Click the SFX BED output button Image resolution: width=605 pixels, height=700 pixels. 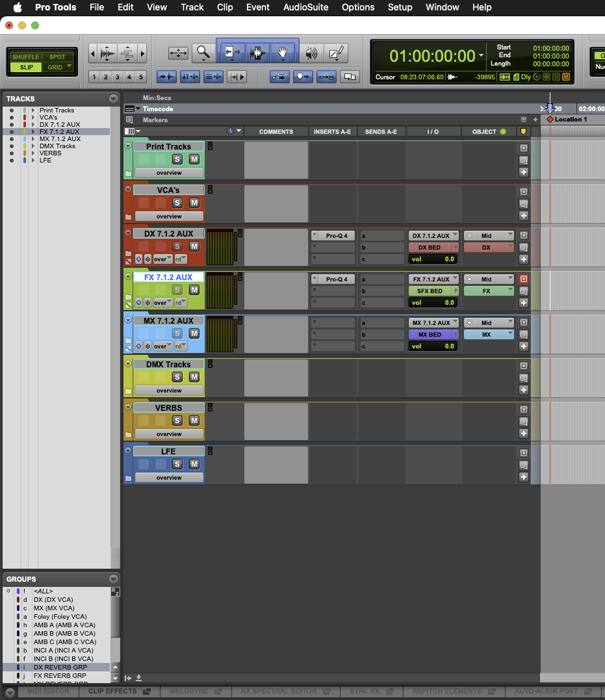[x=430, y=291]
